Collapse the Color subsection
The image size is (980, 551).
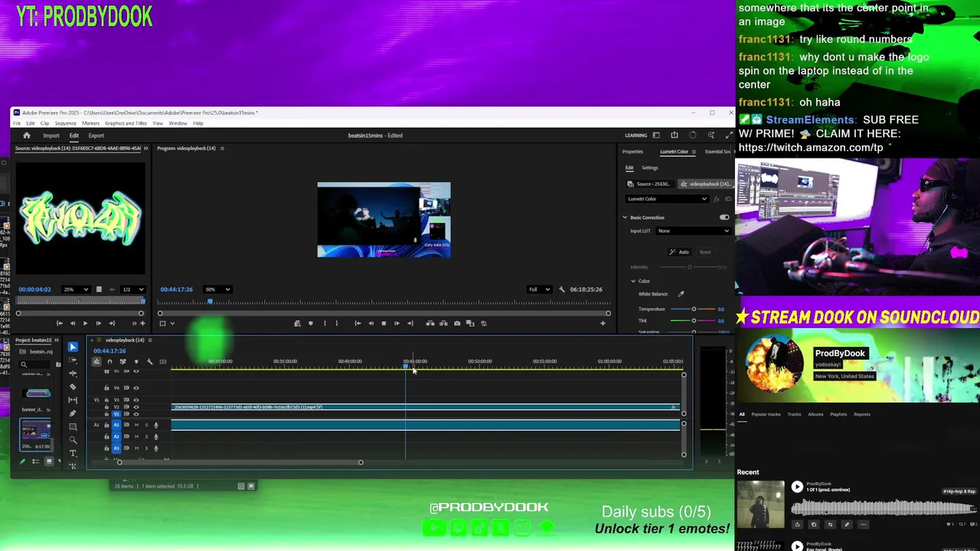(633, 281)
